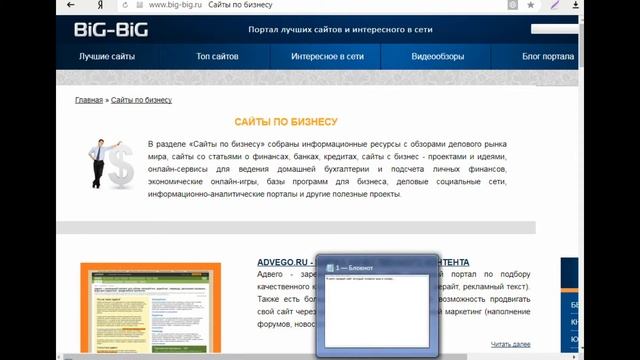Follow the 'Сайты по бизнесу' breadcrumb link
Screen dimensions: 640x360
(x=141, y=100)
